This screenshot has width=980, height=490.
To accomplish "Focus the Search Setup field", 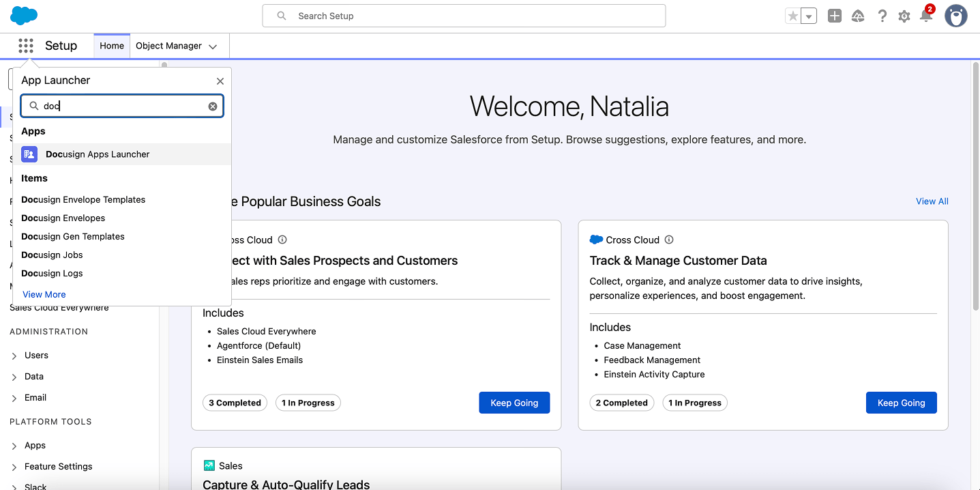I will point(464,16).
